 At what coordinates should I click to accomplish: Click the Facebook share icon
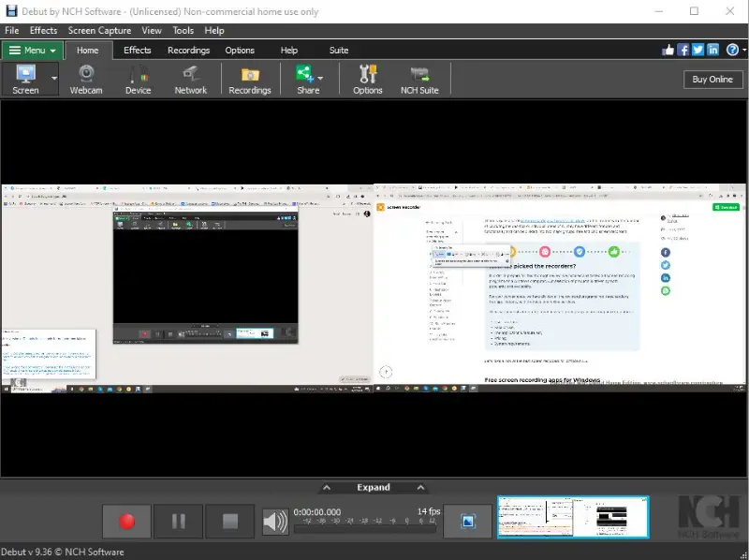tap(683, 50)
